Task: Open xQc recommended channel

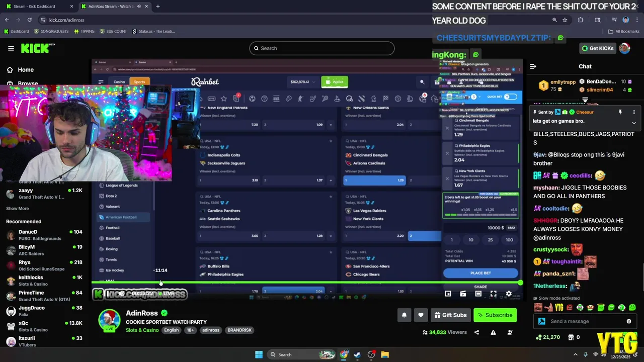Action: 44,326
